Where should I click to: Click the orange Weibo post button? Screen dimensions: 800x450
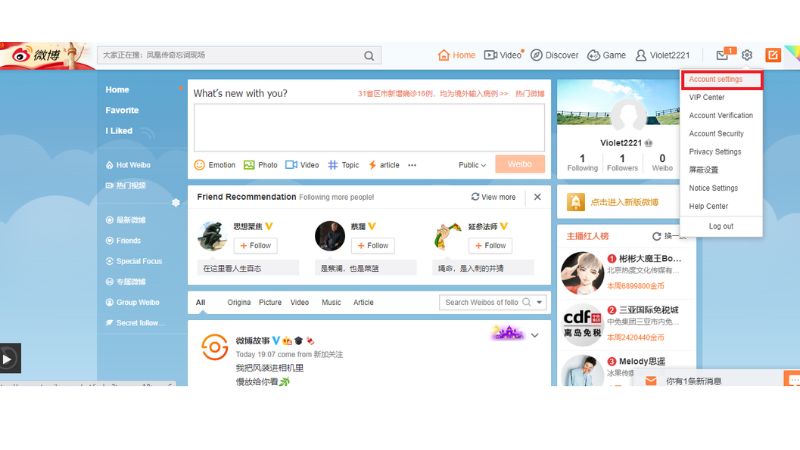(x=520, y=164)
